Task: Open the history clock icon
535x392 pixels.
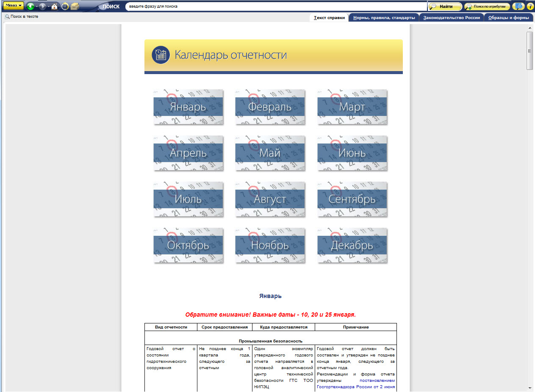Action: tap(64, 6)
